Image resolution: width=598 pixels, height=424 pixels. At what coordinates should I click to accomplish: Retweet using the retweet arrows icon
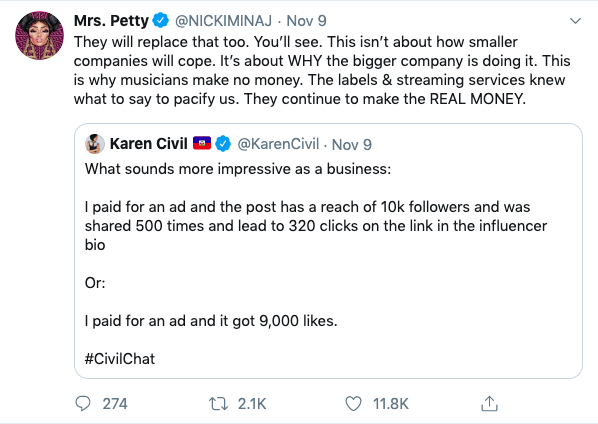219,404
